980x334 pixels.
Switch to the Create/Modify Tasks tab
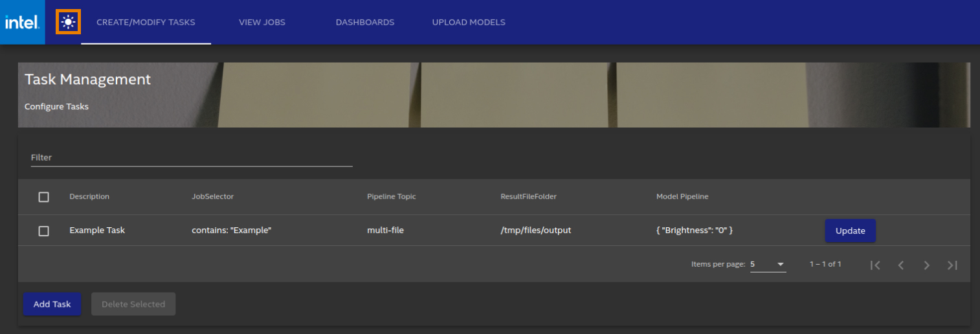(146, 23)
